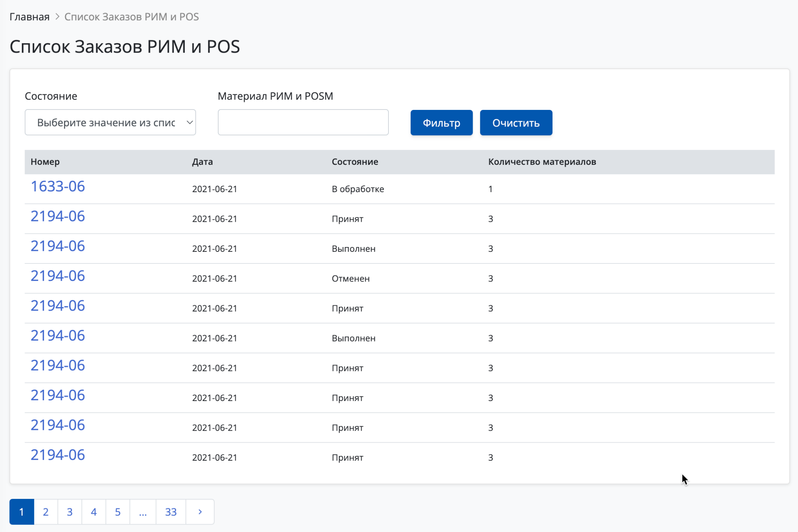Viewport: 798px width, 532px height.
Task: Click the Материал РИМ и POSM input field
Action: (303, 122)
